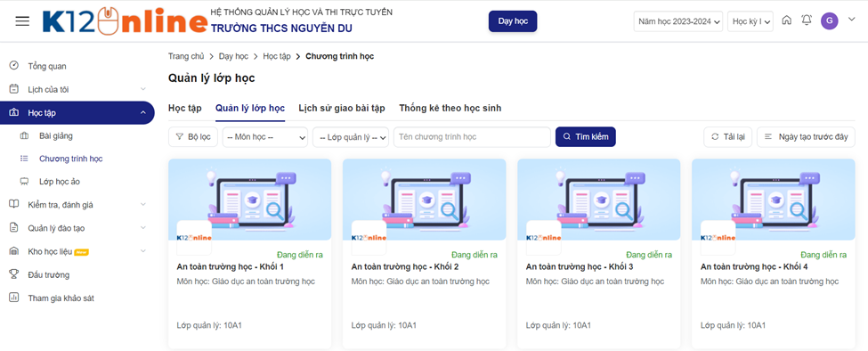Switch to Lịch sử giao bài tập tab
Image resolution: width=868 pixels, height=351 pixels.
[342, 109]
